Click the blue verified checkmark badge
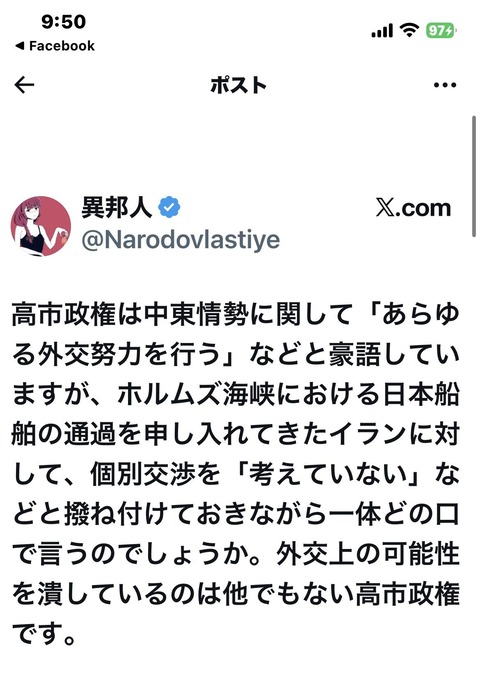 tap(169, 207)
